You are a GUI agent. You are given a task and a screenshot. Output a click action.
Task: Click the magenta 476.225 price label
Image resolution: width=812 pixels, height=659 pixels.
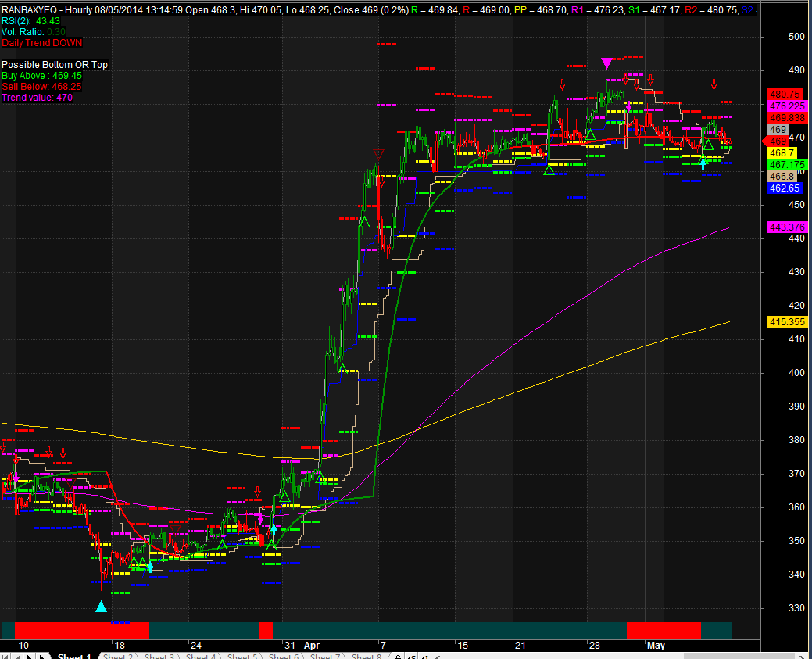click(x=787, y=106)
